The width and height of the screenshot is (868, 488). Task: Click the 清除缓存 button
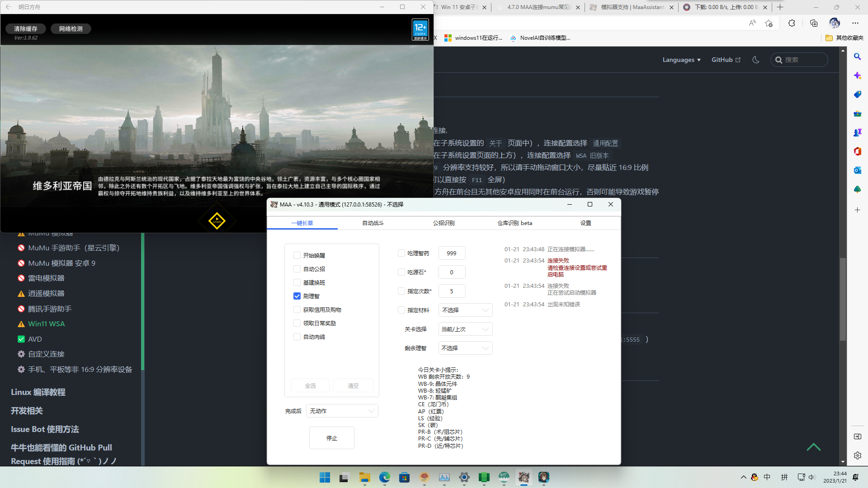[25, 28]
